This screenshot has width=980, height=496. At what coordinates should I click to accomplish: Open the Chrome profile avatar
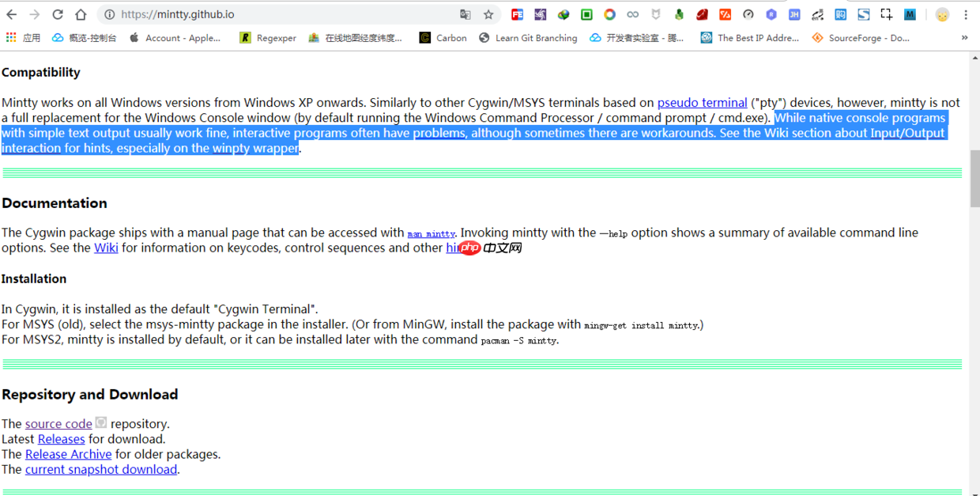pos(942,14)
